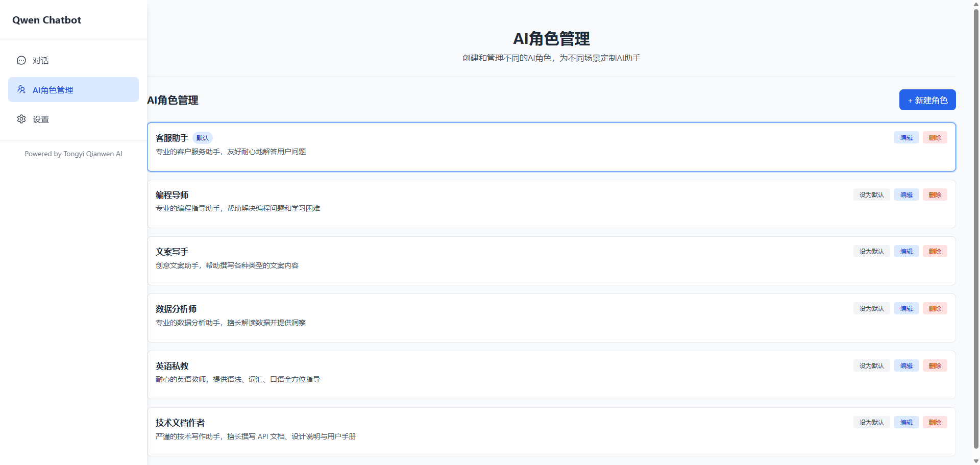The image size is (980, 465).
Task: Click the 数据分析师 role name
Action: click(x=176, y=309)
